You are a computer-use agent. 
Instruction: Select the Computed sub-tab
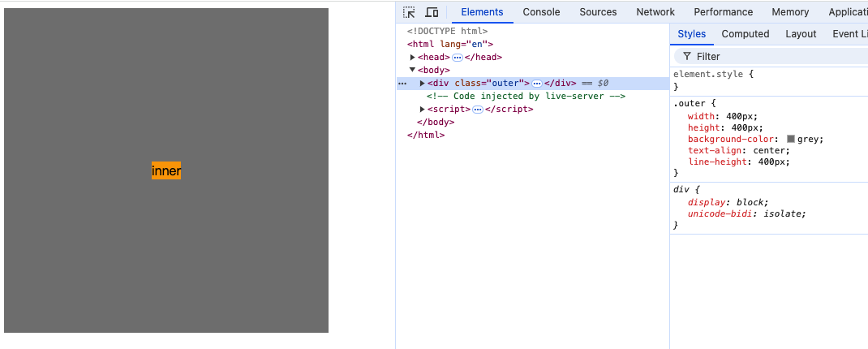pyautogui.click(x=746, y=34)
